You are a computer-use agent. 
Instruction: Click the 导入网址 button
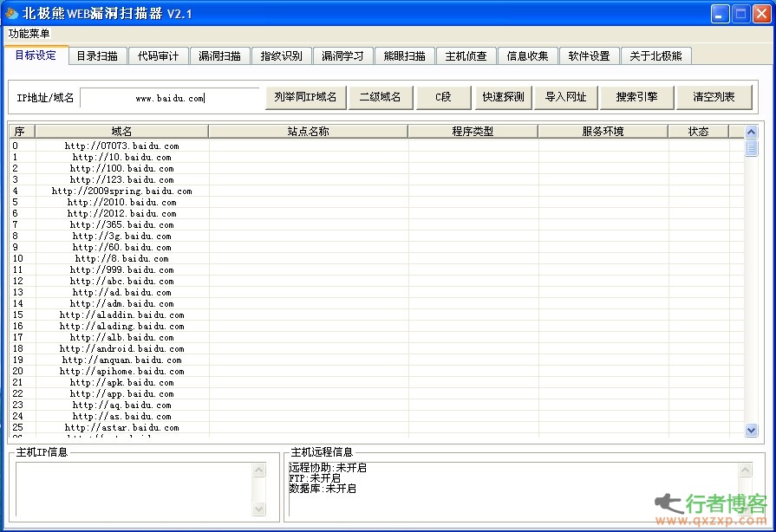point(565,97)
